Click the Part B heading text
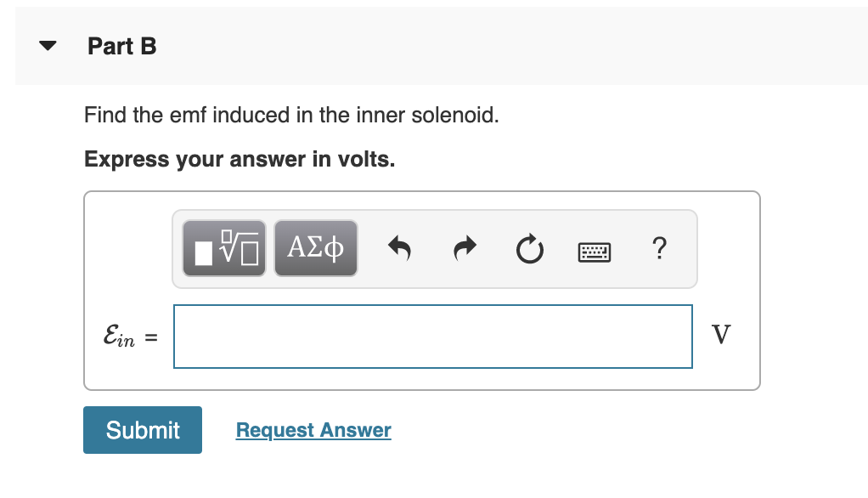The height and width of the screenshot is (498, 868). (122, 47)
